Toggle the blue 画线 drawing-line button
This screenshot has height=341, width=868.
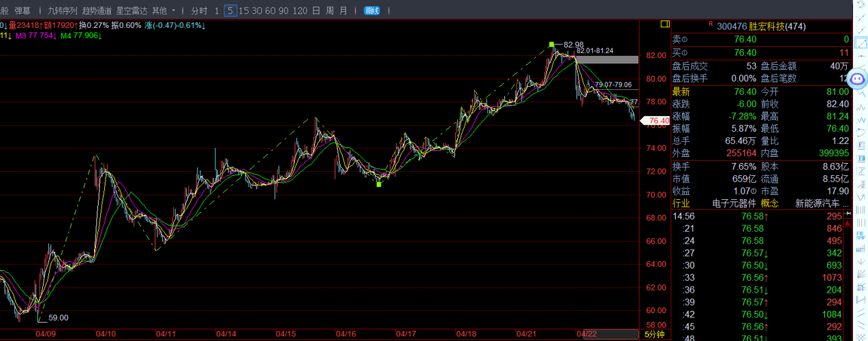click(x=372, y=10)
